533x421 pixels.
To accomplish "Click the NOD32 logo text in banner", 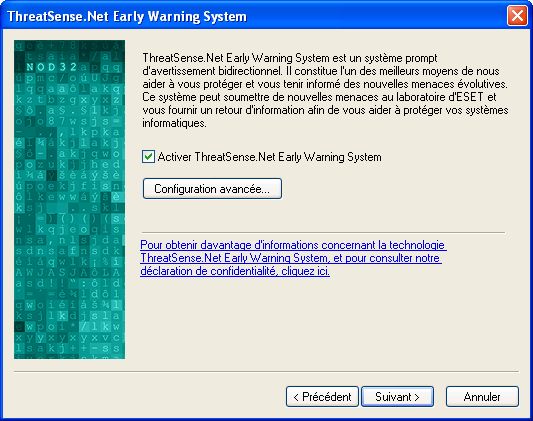I will coord(52,67).
